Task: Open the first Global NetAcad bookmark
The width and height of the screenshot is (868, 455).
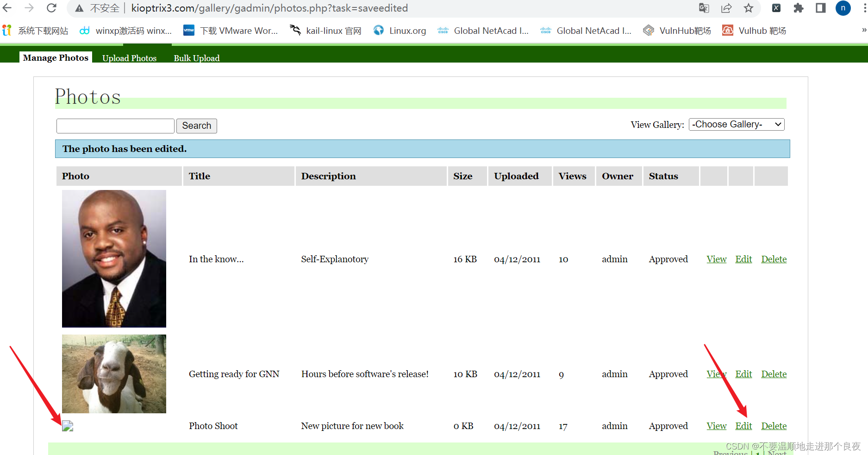Action: [483, 31]
